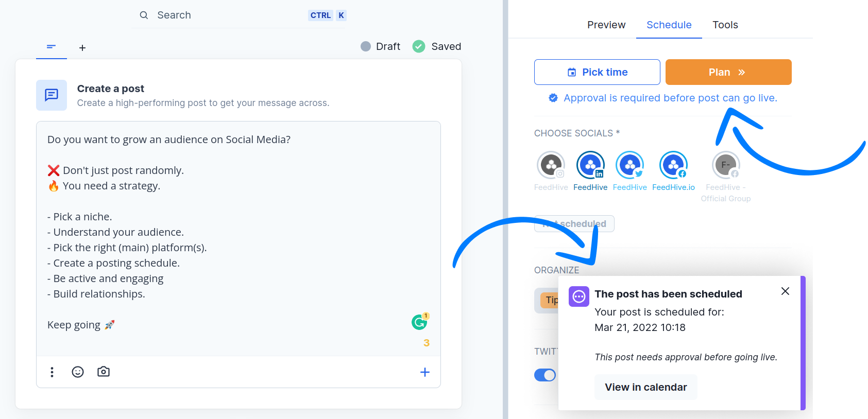Click the Grammarly icon in the editor
This screenshot has height=419, width=868.
pyautogui.click(x=419, y=323)
